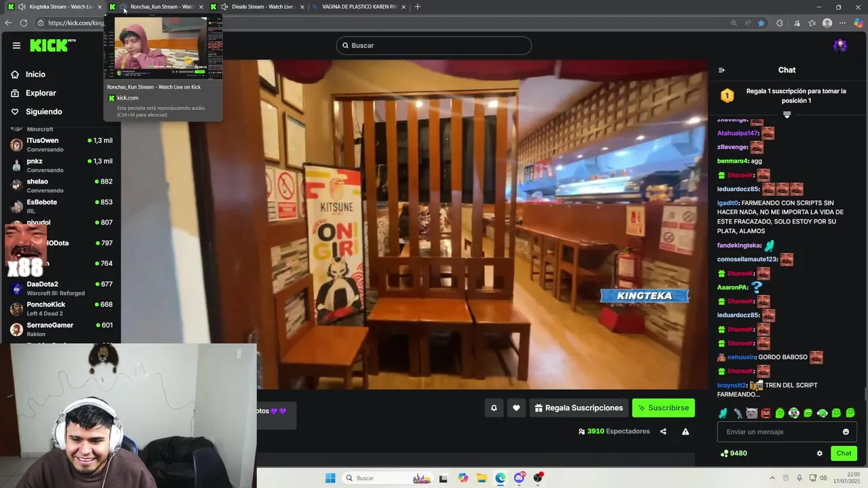The width and height of the screenshot is (868, 488).
Task: Click the taskbar Buscar search box
Action: (x=389, y=478)
